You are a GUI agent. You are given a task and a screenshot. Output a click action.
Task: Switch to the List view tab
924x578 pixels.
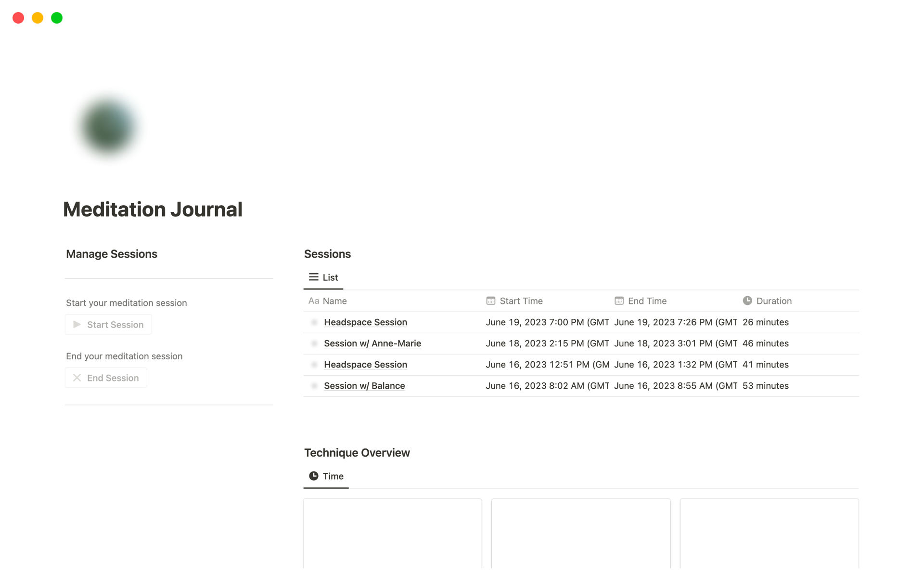coord(323,277)
